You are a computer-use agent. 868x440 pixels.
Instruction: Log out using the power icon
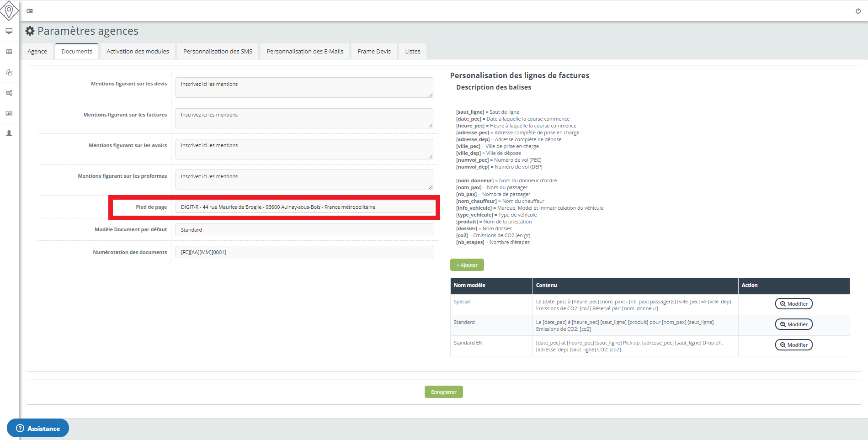click(x=858, y=11)
